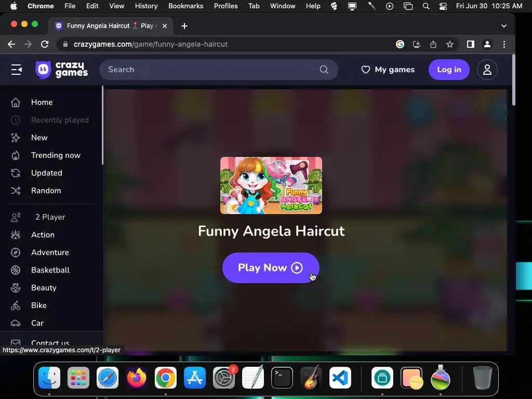Open the Profiles menu
Screen dimensions: 532x399
[x=225, y=6]
